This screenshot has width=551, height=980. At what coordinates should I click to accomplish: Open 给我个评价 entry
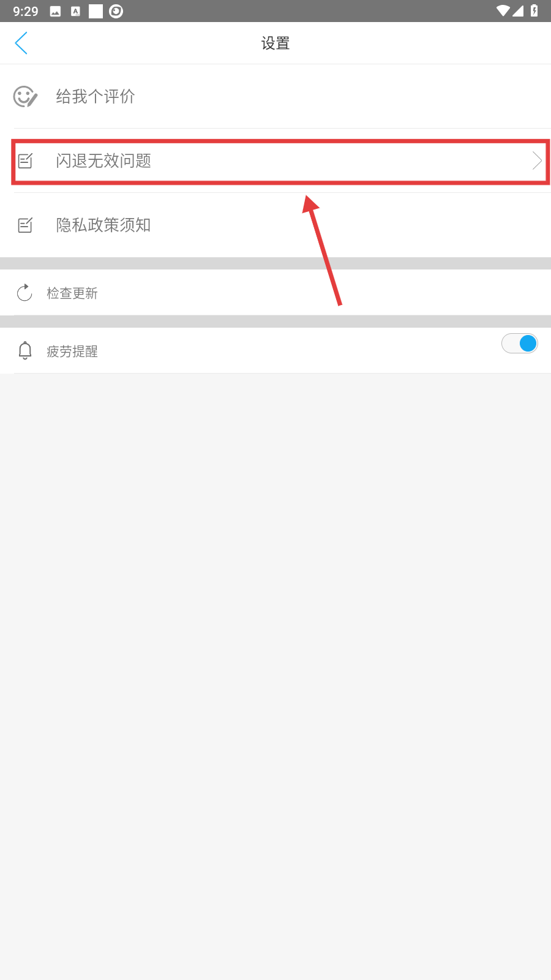pyautogui.click(x=275, y=96)
